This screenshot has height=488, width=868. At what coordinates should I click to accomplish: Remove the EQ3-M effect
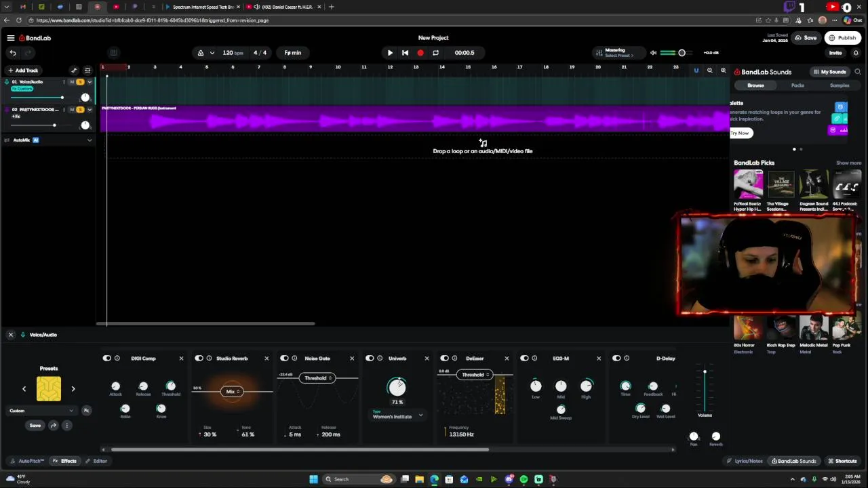[x=599, y=359]
